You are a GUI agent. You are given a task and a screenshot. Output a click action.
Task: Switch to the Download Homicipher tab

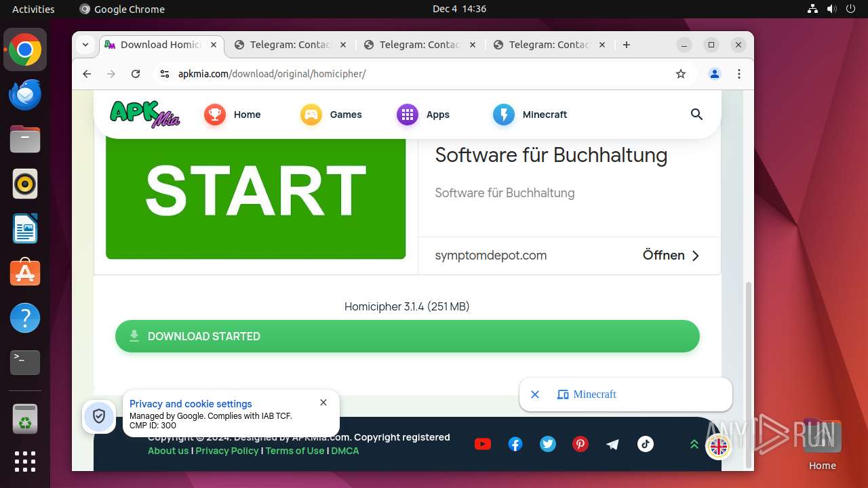click(160, 45)
